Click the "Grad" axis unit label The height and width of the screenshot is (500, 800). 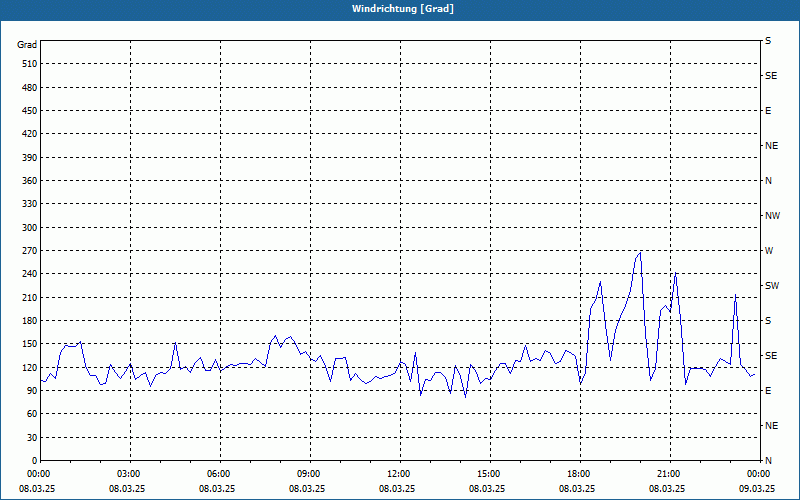click(x=27, y=45)
